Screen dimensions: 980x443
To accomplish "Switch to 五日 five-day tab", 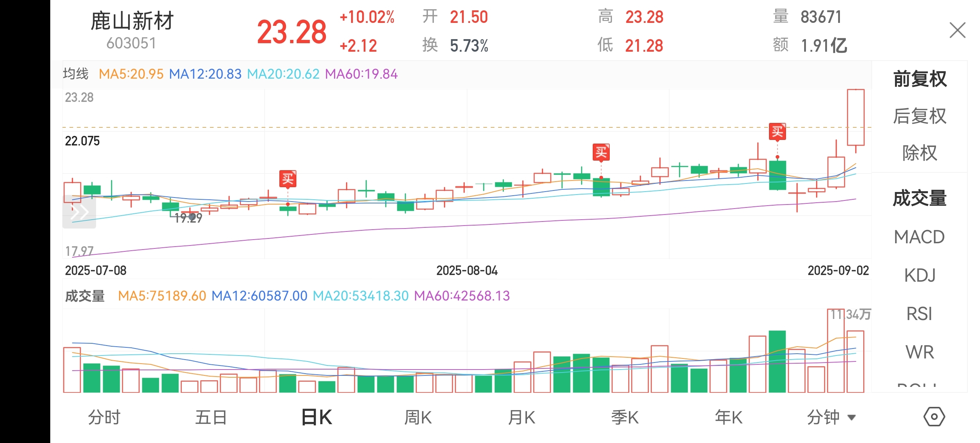I will tap(211, 417).
